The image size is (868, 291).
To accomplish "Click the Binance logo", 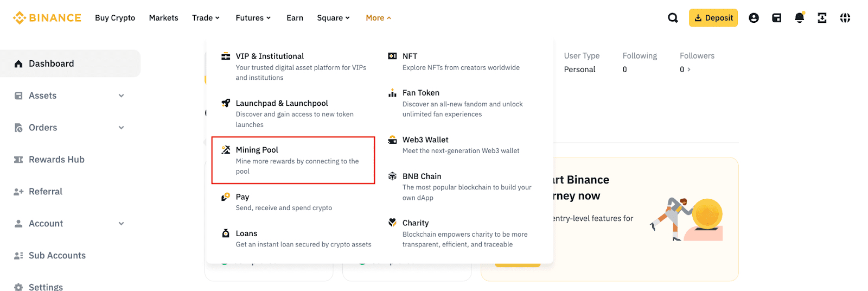I will coord(47,18).
